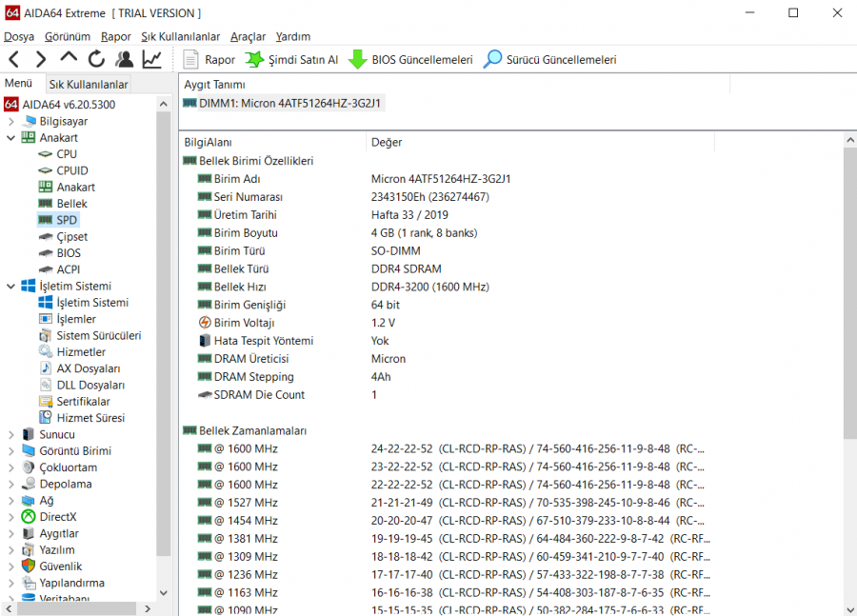Open the graph chart toolbar icon
The height and width of the screenshot is (616, 857).
pos(152,59)
